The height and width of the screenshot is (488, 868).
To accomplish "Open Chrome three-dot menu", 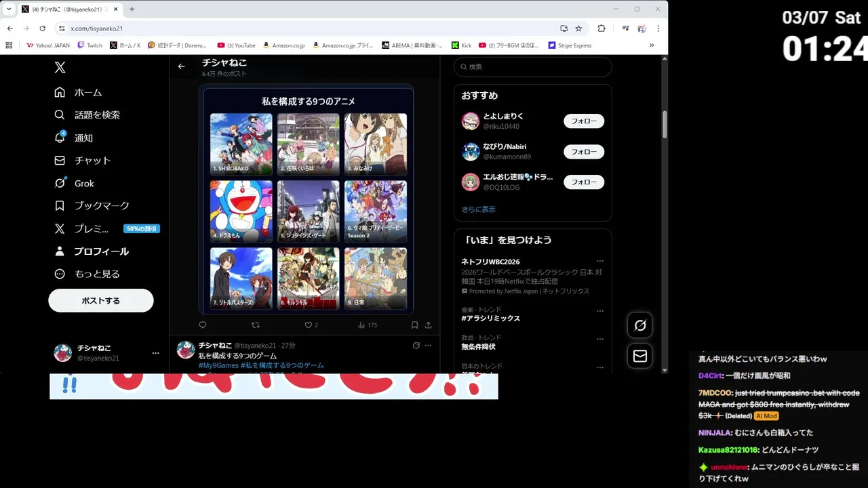I will pos(658,28).
